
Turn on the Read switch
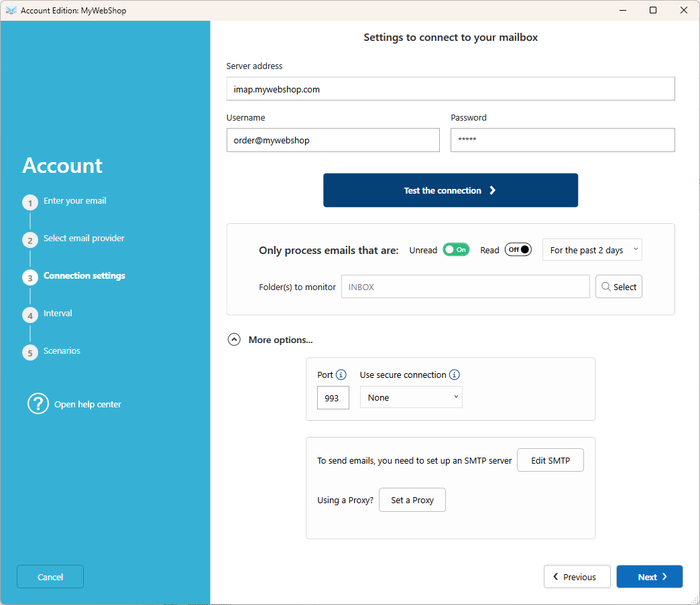518,249
